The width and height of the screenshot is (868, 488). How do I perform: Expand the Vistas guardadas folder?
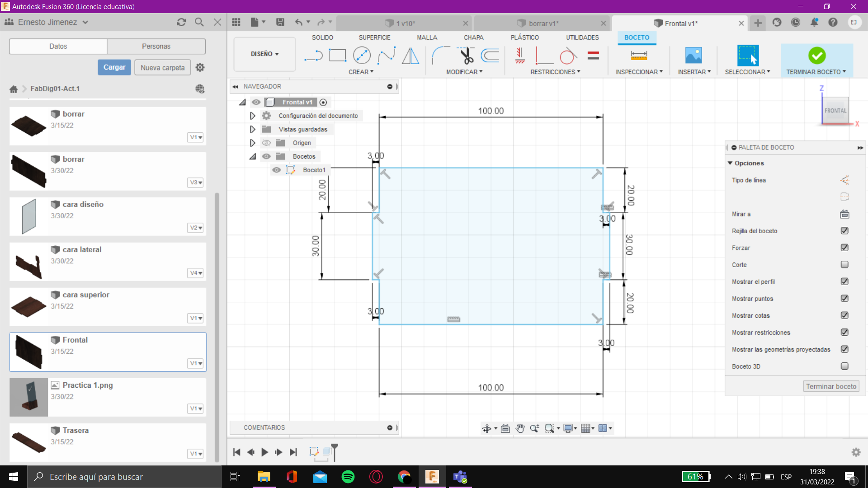[x=252, y=129]
